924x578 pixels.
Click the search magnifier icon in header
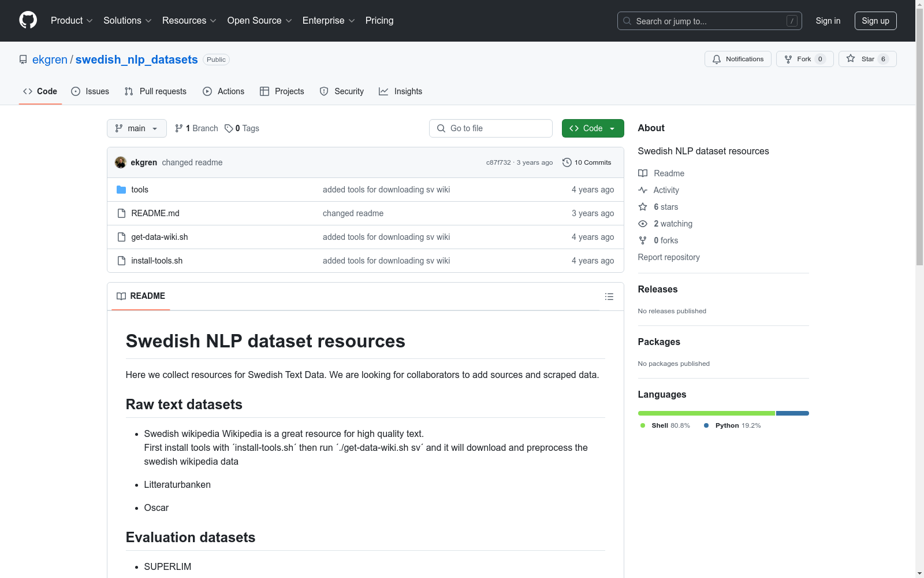pos(627,21)
